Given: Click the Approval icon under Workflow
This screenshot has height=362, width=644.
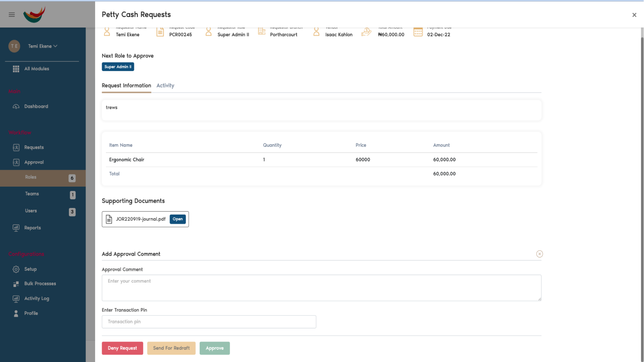Looking at the screenshot, I should [x=16, y=162].
